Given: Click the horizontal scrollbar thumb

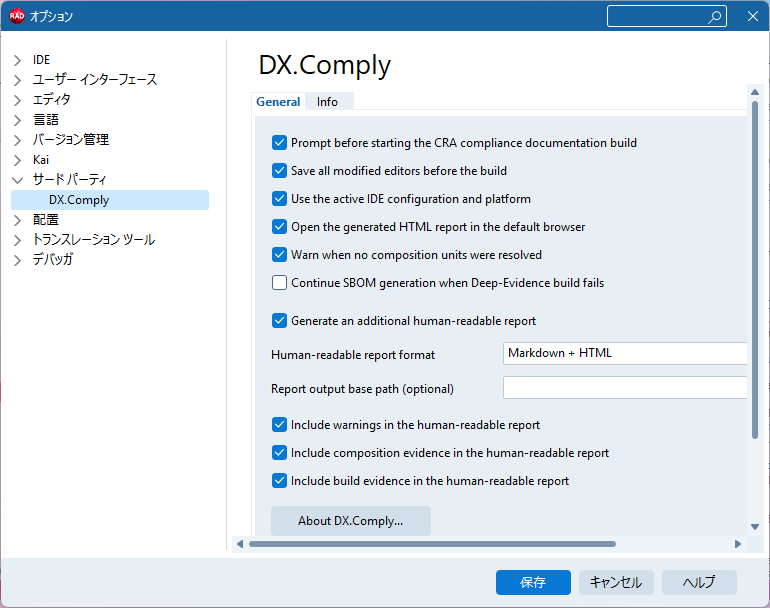Looking at the screenshot, I should pos(432,544).
